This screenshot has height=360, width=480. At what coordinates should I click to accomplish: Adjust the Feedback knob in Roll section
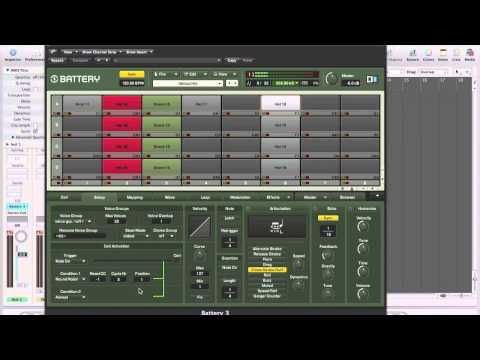point(327,256)
